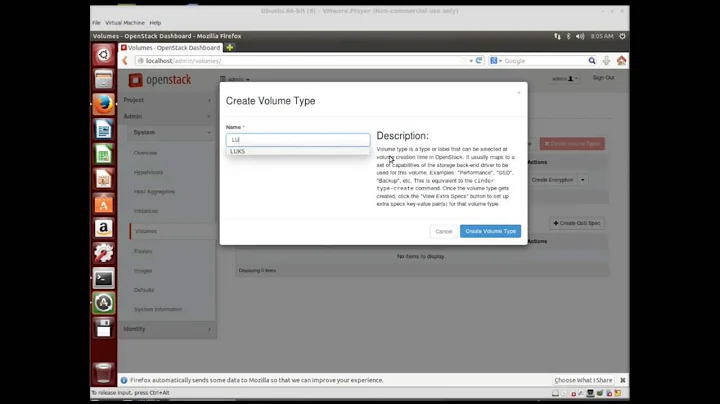Open the Trash in the dock

tap(103, 372)
